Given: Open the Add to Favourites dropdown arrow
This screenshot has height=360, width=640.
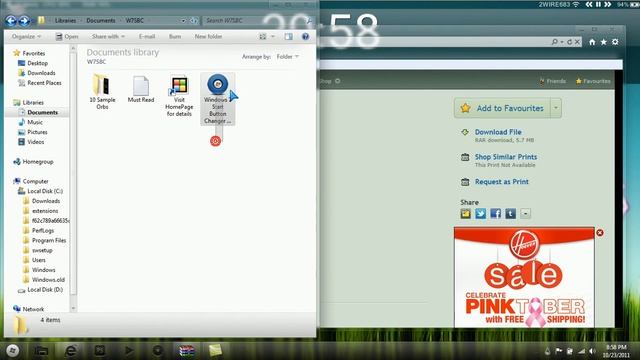Looking at the screenshot, I should pyautogui.click(x=556, y=108).
